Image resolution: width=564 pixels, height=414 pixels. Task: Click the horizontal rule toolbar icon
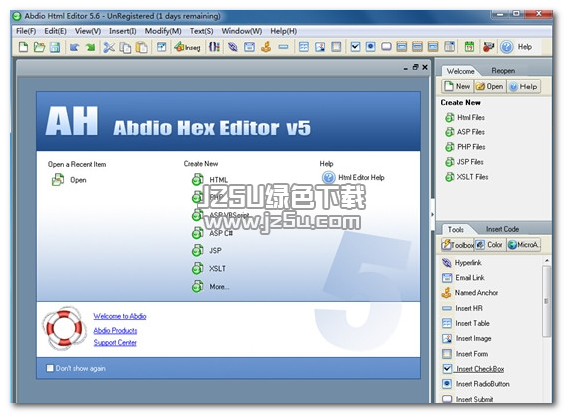coord(283,47)
